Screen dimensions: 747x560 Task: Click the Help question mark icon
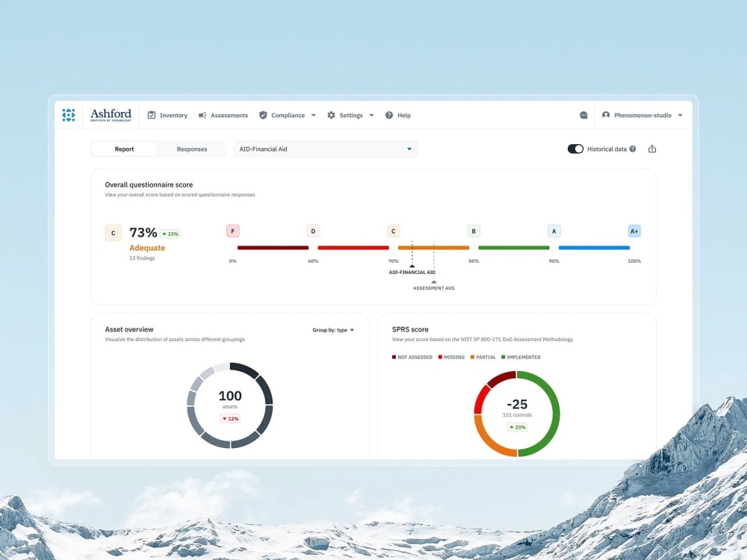click(388, 115)
